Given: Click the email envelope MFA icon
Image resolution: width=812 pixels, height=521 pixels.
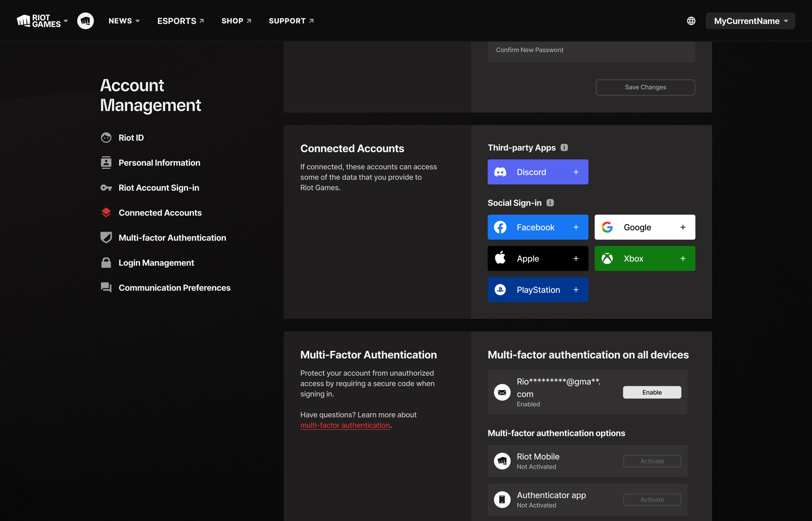Looking at the screenshot, I should 502,392.
